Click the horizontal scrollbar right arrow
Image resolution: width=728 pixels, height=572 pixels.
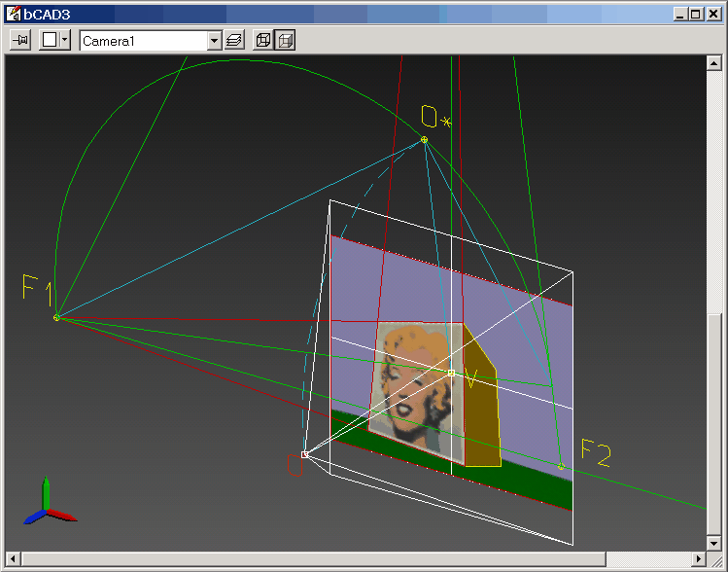point(698,559)
